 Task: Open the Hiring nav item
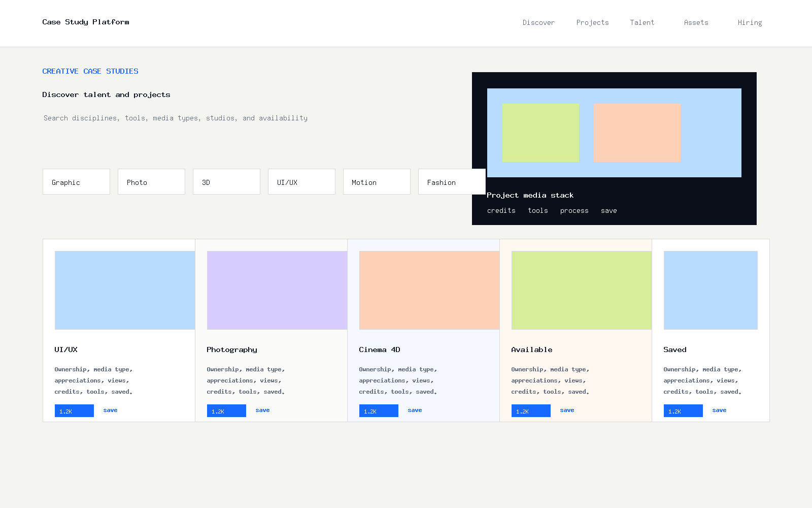pos(750,22)
